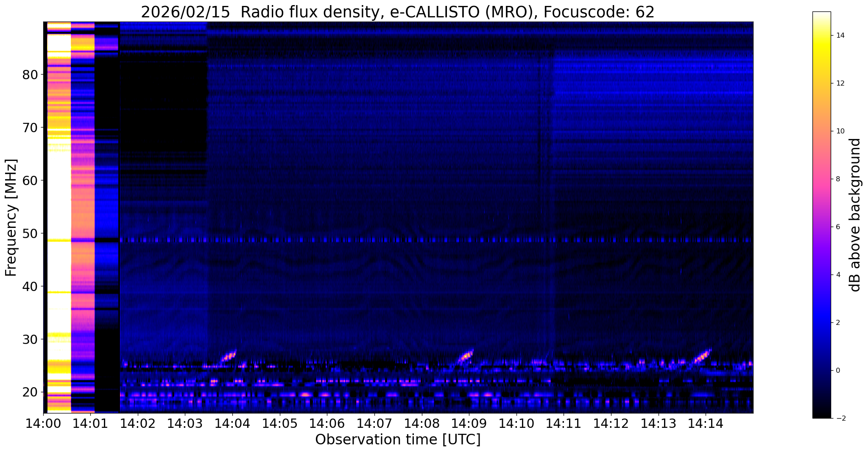Viewport: 868px width, 452px height.
Task: Click the 14:08 time tick label
Action: [421, 424]
